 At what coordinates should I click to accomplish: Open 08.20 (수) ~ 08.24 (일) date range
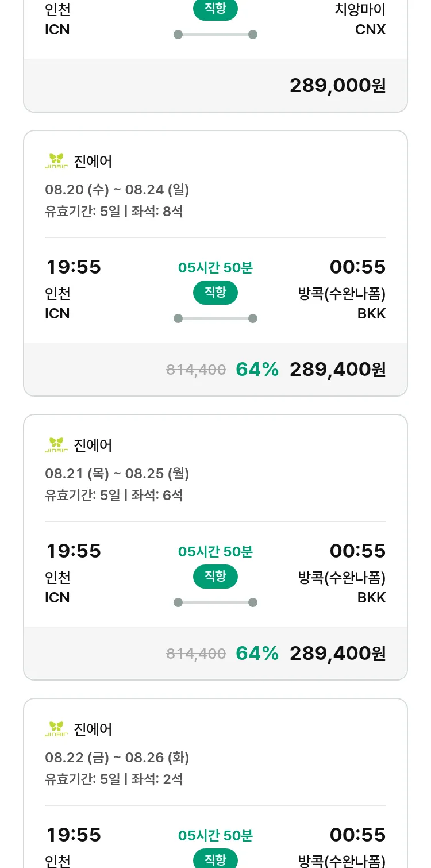pos(117,190)
